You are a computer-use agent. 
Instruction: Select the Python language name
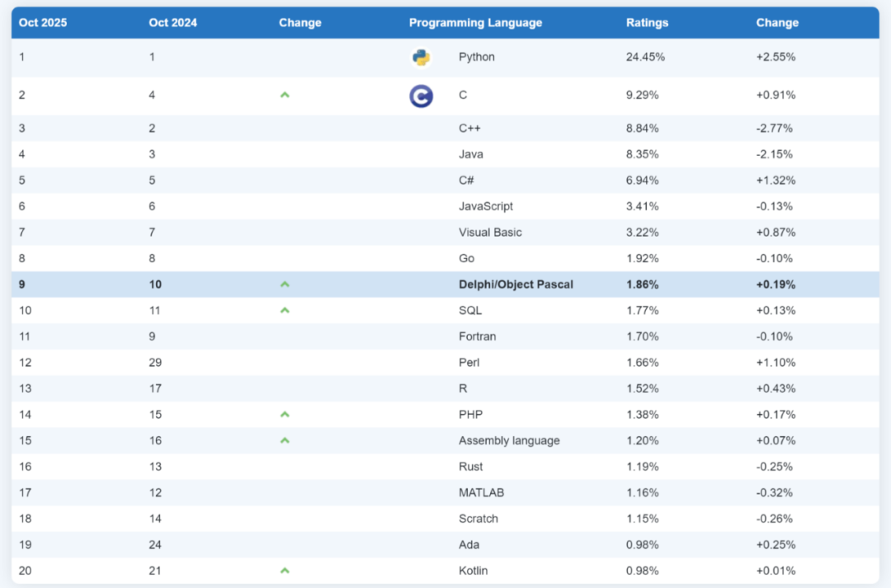tap(477, 58)
